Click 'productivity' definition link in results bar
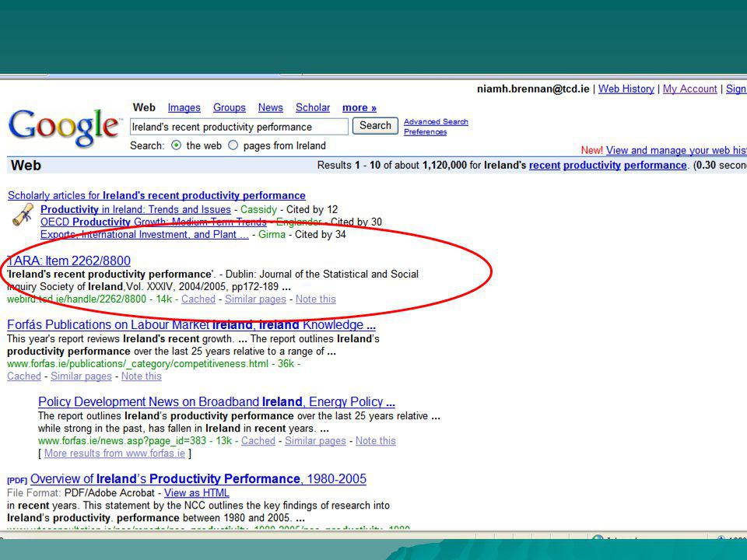The width and height of the screenshot is (747, 560). [x=592, y=165]
